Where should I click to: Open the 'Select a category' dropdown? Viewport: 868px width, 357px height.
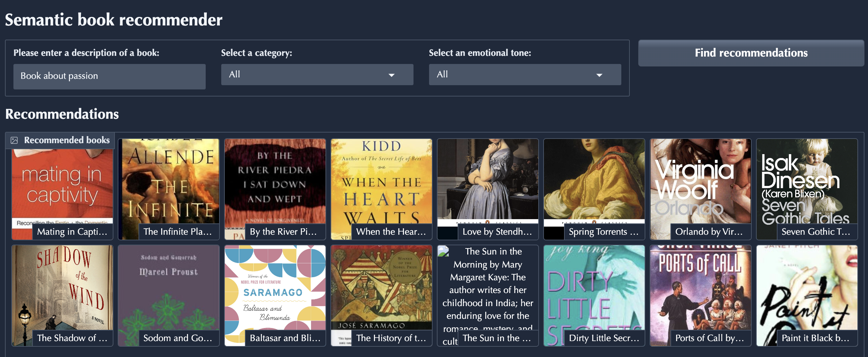coord(317,74)
